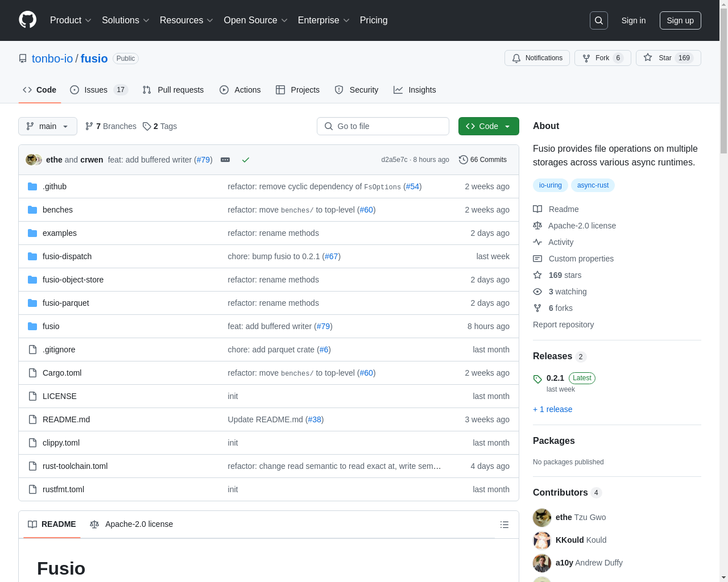
Task: Click the history clock icon by 66 Commits
Action: click(464, 160)
